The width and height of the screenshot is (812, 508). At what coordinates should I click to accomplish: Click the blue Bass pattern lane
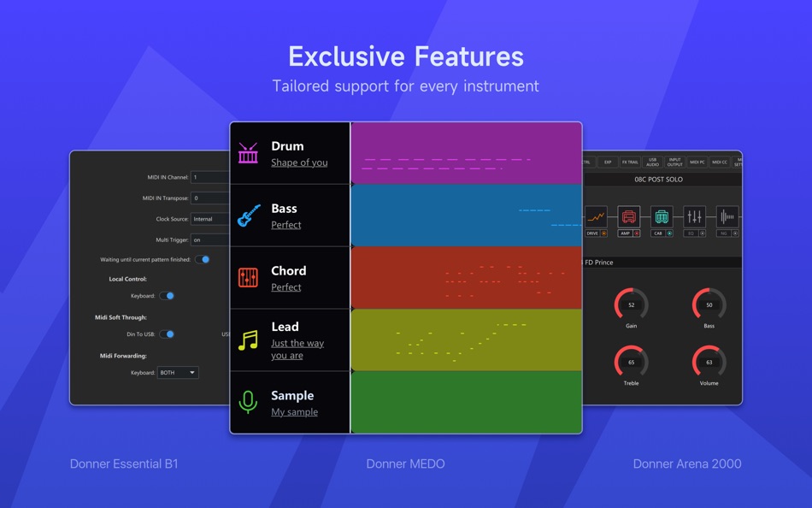tap(466, 216)
